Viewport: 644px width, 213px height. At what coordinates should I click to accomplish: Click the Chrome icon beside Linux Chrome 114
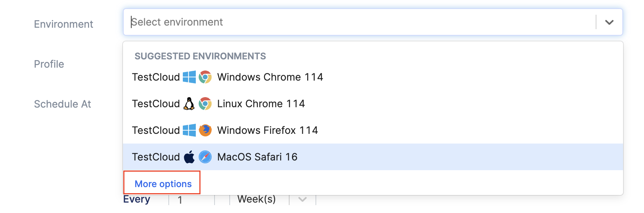click(205, 103)
